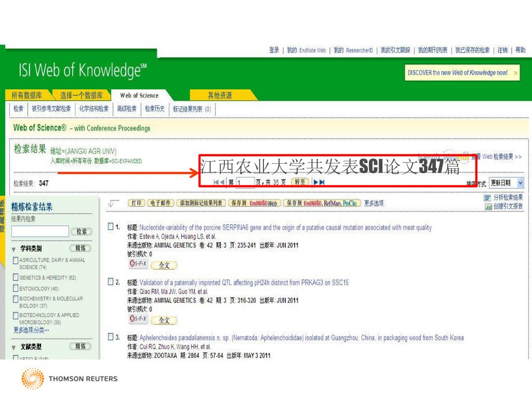
Task: Check Agriculture, Dairy & Animal Science category
Action: point(15,260)
